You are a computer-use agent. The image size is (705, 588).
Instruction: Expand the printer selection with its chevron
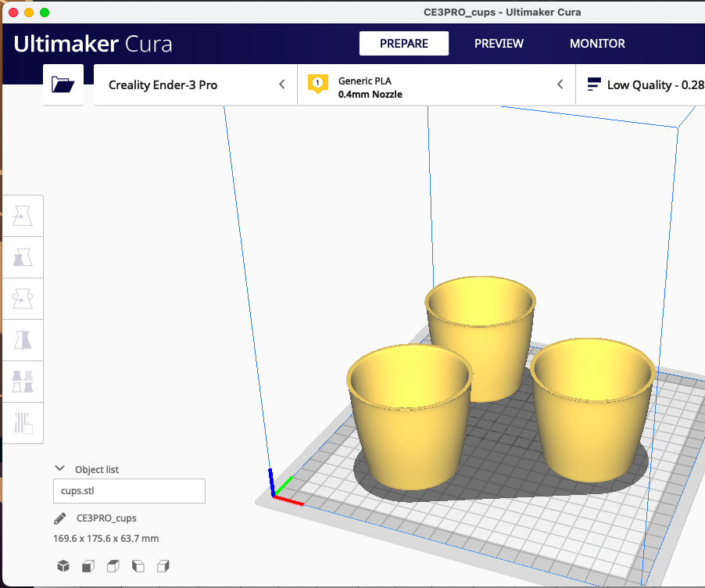tap(281, 84)
